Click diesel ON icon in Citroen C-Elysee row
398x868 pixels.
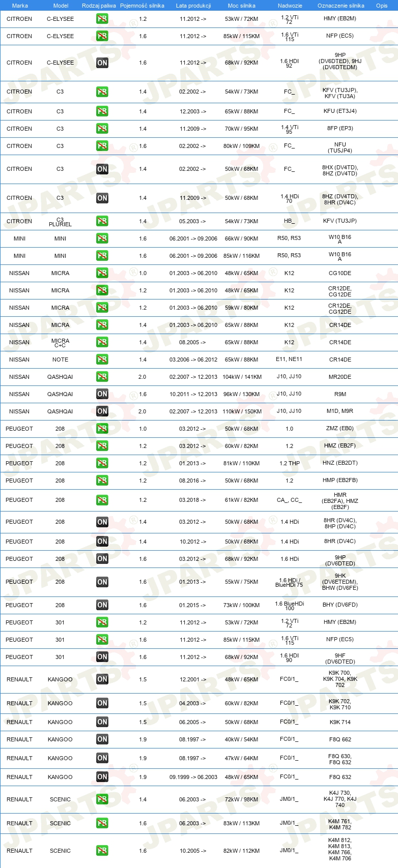point(102,63)
